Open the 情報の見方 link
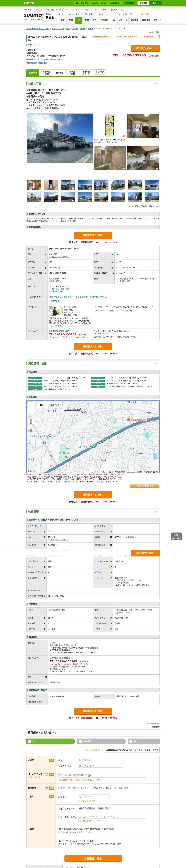 click(x=155, y=32)
